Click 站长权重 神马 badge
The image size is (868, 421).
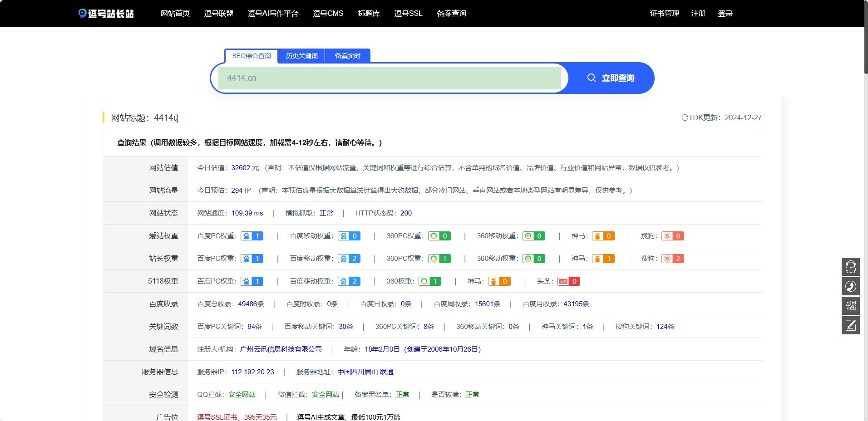click(603, 259)
